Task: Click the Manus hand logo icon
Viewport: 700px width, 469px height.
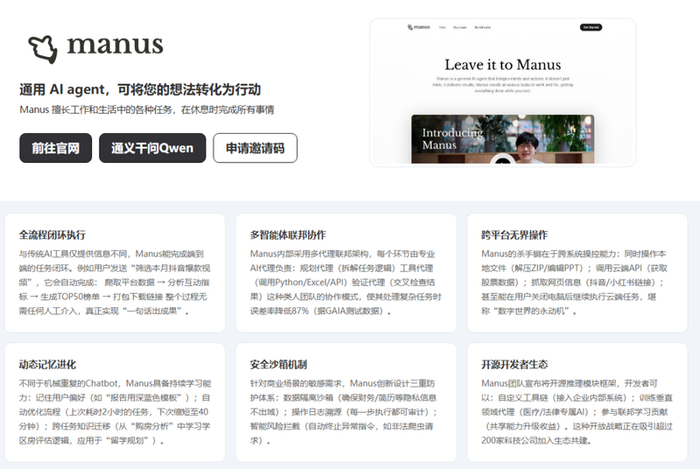Action: coord(43,49)
